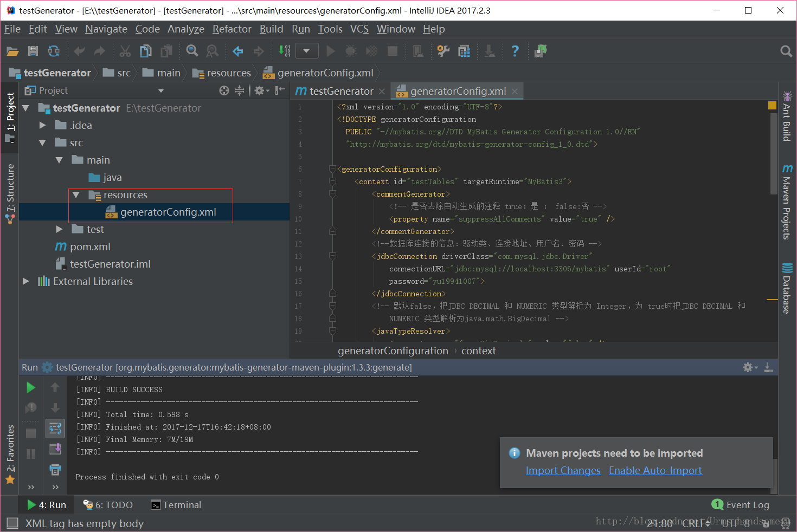Viewport: 797px width, 532px height.
Task: Click the Hide Run panel download-arrow icon
Action: 768,367
